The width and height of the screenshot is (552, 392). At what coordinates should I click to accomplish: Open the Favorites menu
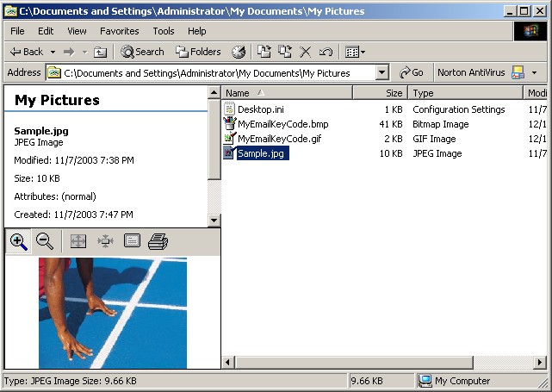(120, 31)
